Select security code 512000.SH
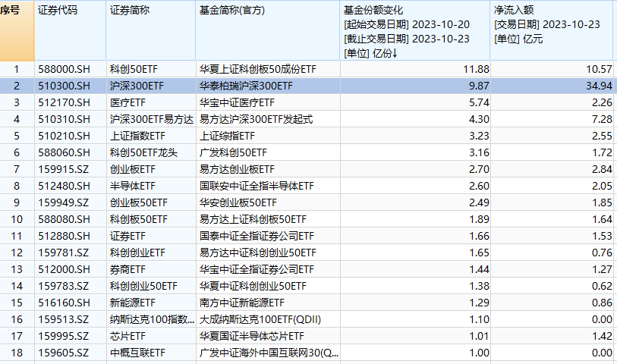This screenshot has width=617, height=364. click(65, 270)
